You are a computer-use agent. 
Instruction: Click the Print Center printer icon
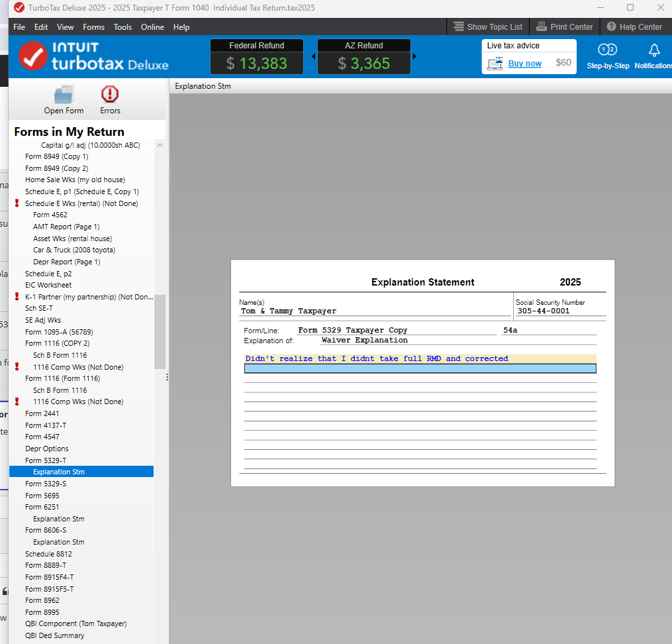pyautogui.click(x=541, y=27)
